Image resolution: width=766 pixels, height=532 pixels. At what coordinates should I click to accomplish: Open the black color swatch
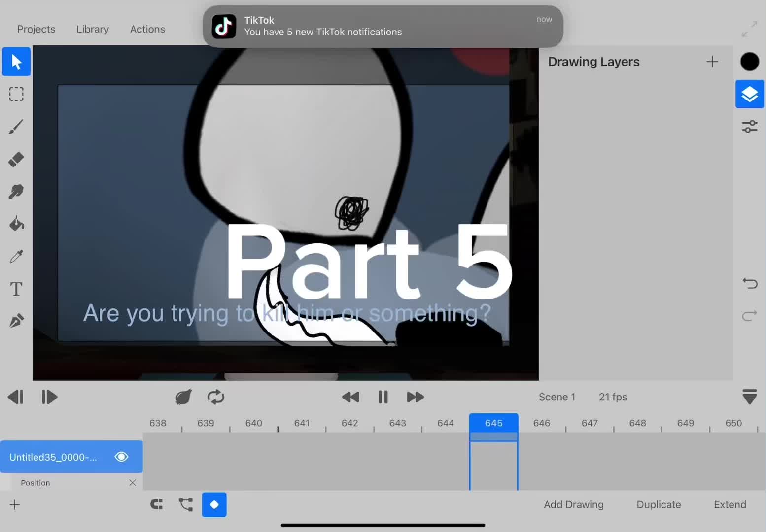pyautogui.click(x=749, y=62)
